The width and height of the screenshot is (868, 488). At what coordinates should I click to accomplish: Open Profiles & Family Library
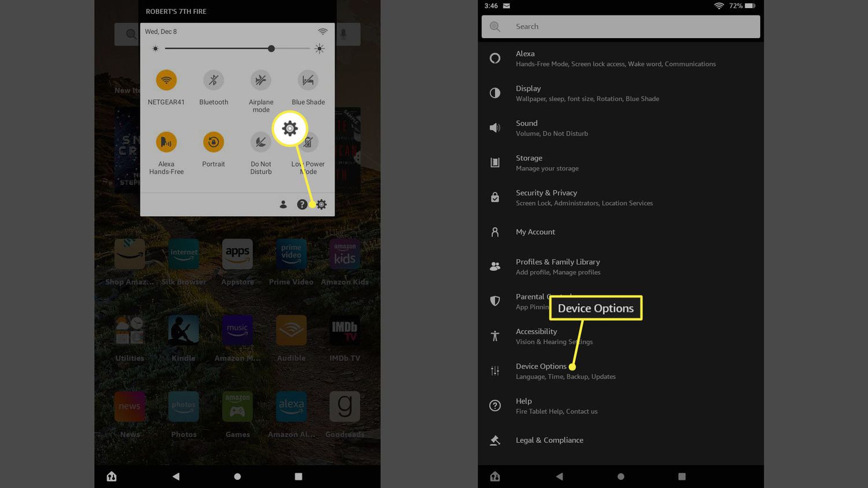[x=621, y=267]
